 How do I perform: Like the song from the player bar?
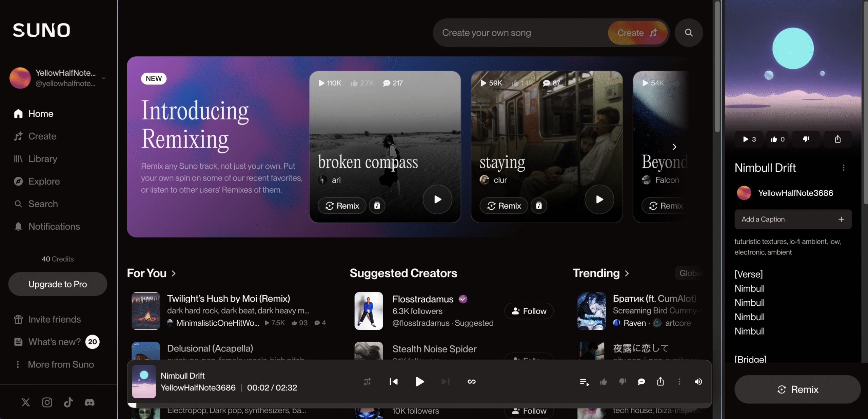coord(604,382)
